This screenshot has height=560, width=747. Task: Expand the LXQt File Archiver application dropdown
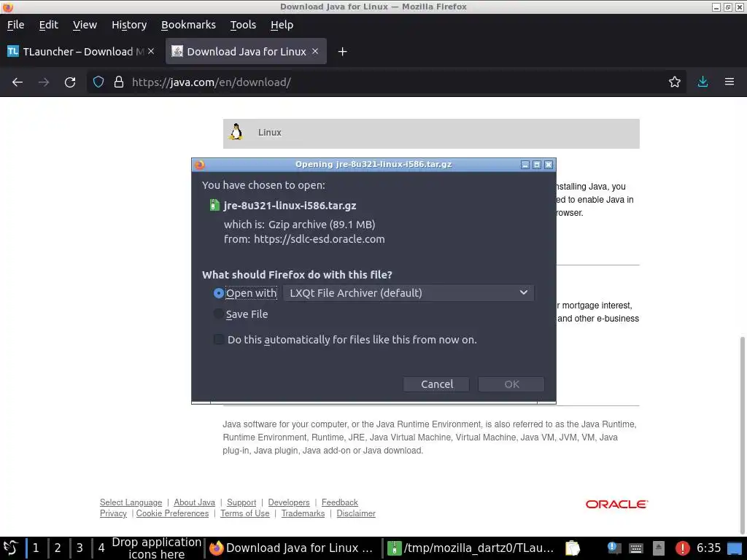[x=409, y=293]
